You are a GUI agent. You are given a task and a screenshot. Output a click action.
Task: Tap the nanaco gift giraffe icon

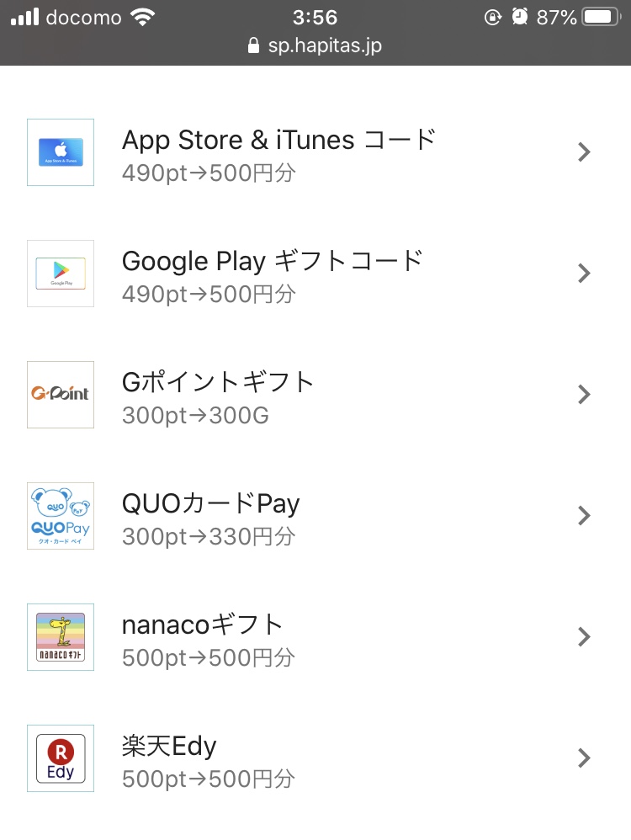(61, 636)
